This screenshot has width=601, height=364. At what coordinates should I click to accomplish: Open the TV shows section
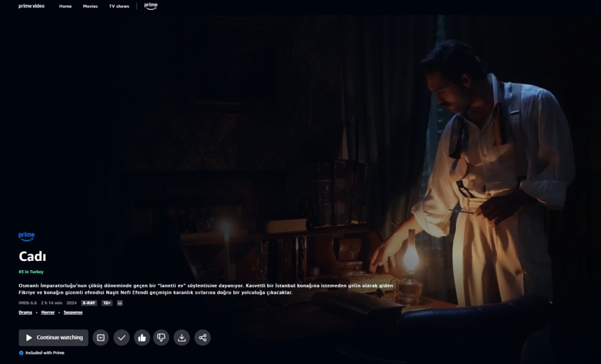click(x=119, y=6)
